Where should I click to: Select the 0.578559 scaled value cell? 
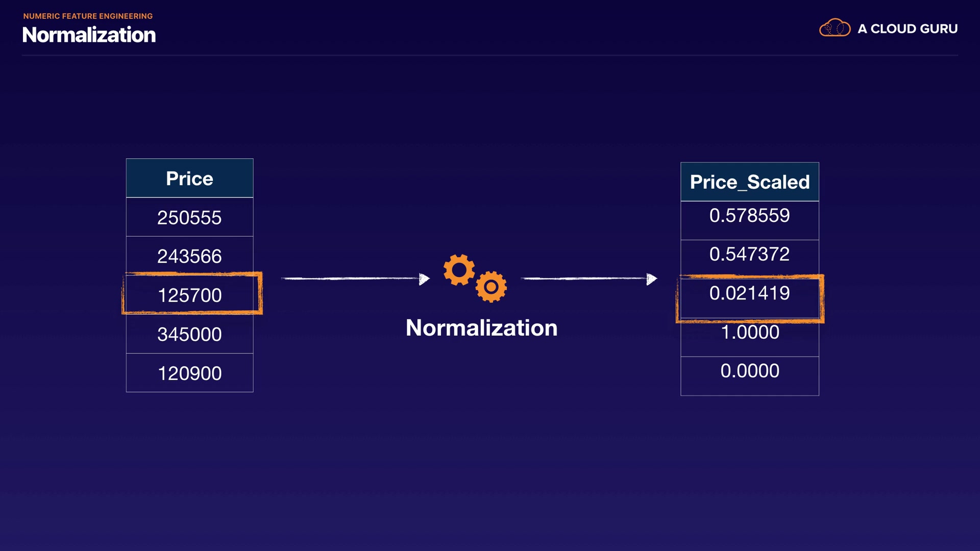coord(749,216)
